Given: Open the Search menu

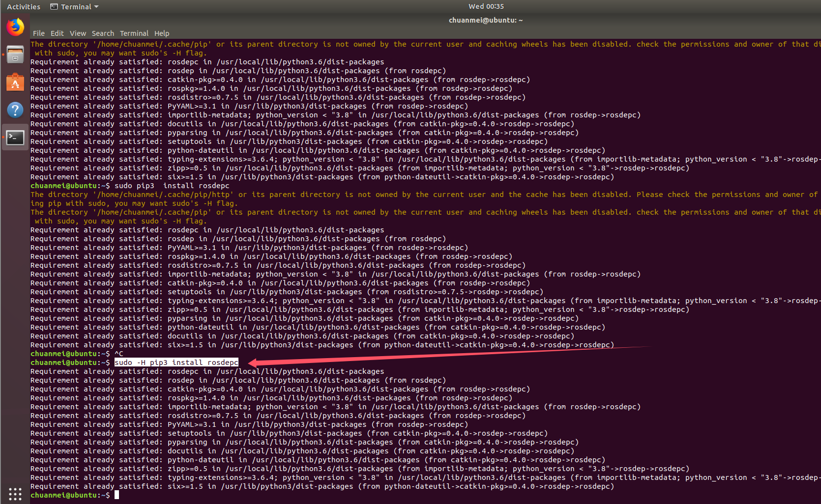Looking at the screenshot, I should point(103,33).
